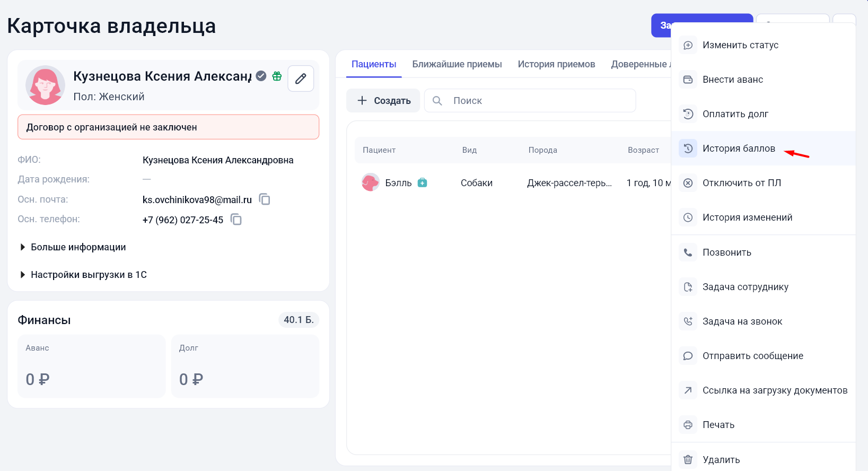The image size is (868, 471).
Task: Click the История изменений clock icon
Action: coord(688,217)
